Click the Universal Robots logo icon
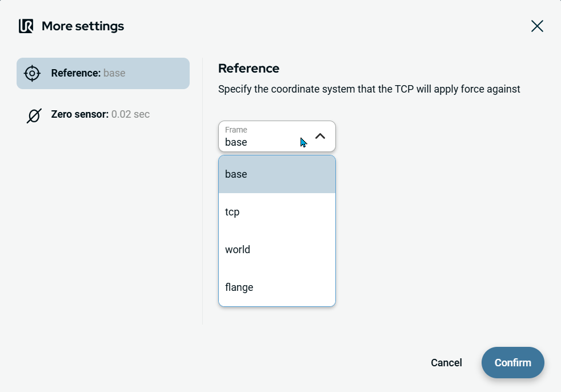The image size is (561, 392). (26, 26)
